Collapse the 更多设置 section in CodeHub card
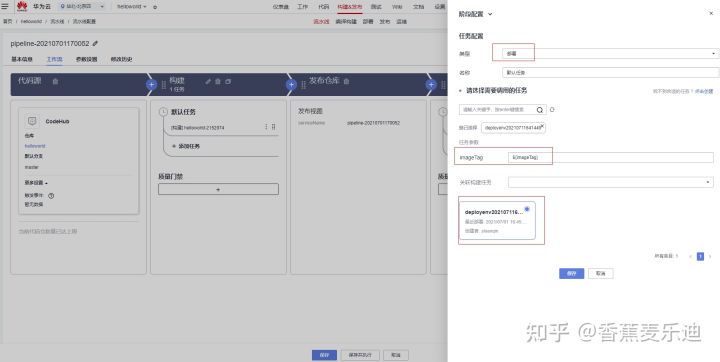This screenshot has height=362, width=720. (x=36, y=183)
